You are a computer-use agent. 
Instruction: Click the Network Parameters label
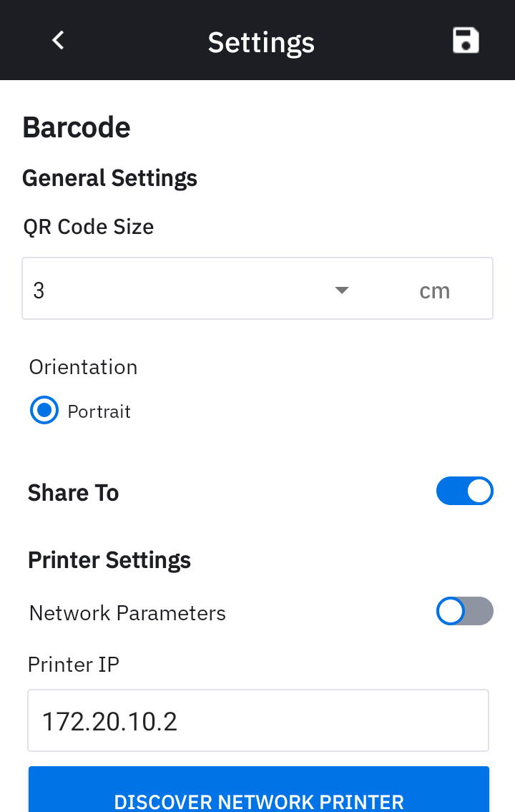point(127,613)
